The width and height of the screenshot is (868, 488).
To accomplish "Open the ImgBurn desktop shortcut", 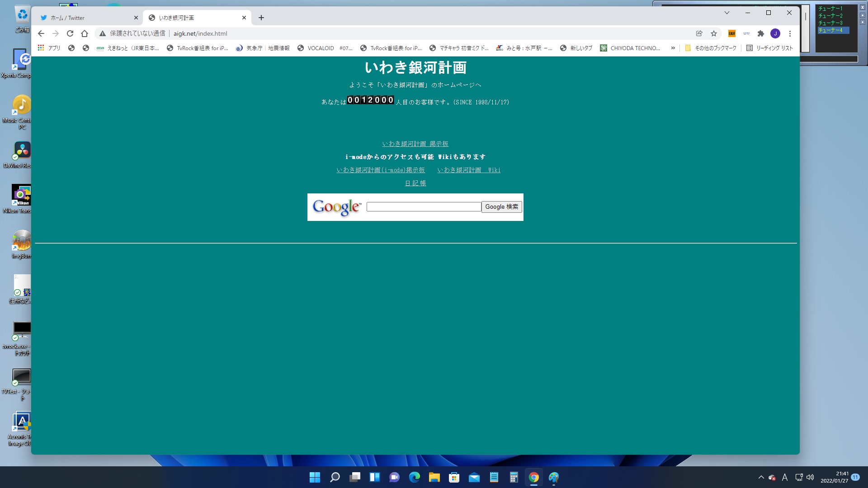I will pos(21,244).
